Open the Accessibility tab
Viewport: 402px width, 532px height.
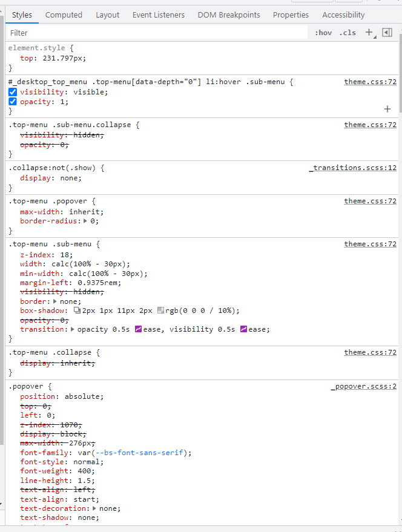click(343, 15)
